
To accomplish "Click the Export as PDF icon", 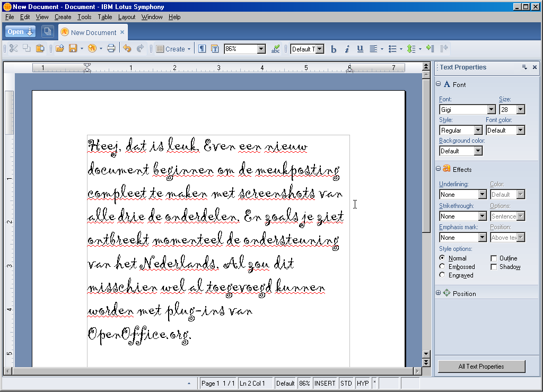I will click(92, 48).
